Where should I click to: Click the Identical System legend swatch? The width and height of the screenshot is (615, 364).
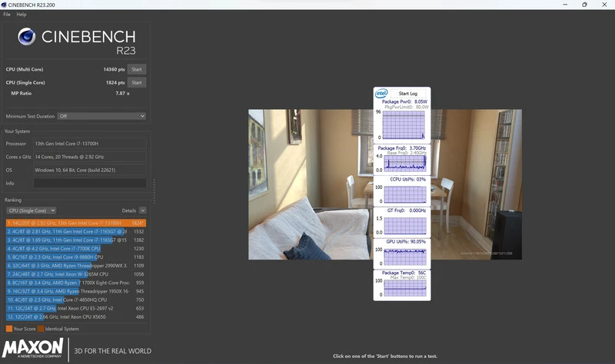coord(41,329)
